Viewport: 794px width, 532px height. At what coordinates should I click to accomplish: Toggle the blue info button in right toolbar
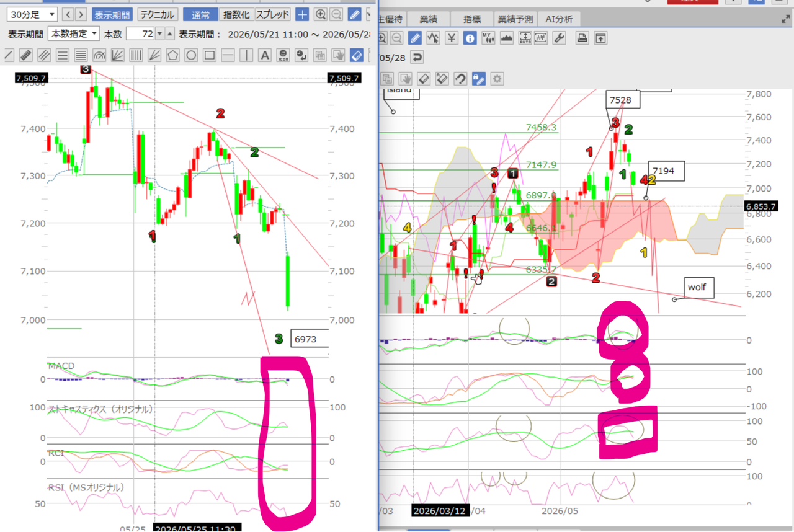[x=470, y=38]
